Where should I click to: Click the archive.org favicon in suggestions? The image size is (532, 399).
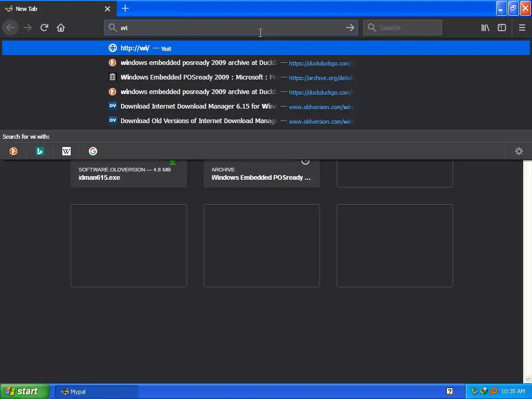(112, 77)
